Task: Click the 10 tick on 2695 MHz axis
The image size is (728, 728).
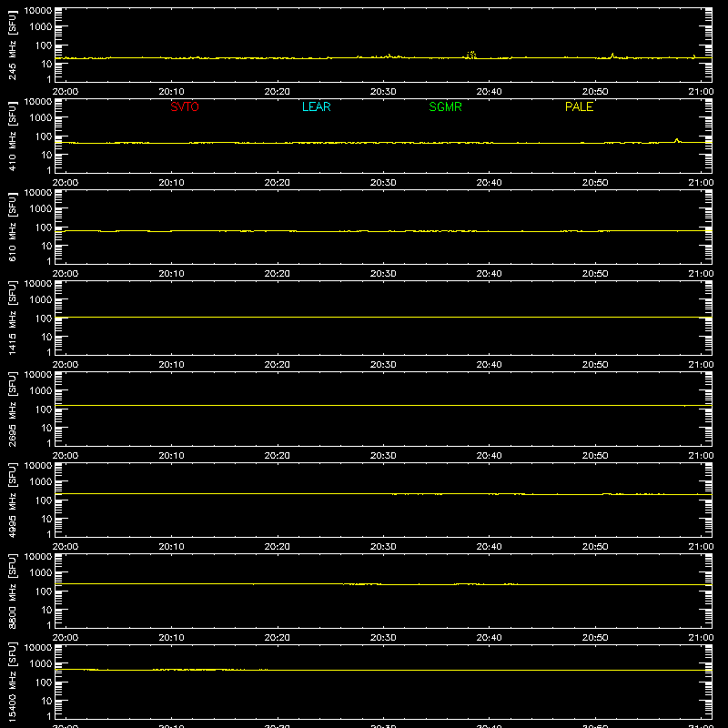Action: coord(46,428)
